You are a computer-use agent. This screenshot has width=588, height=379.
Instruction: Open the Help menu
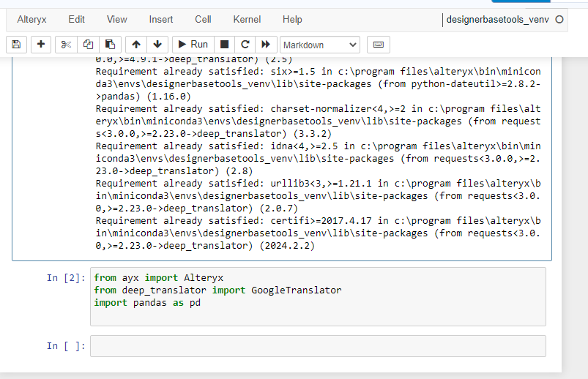(292, 20)
